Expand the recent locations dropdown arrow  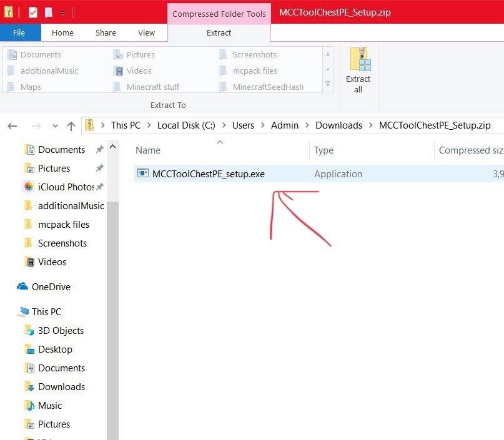pyautogui.click(x=55, y=126)
